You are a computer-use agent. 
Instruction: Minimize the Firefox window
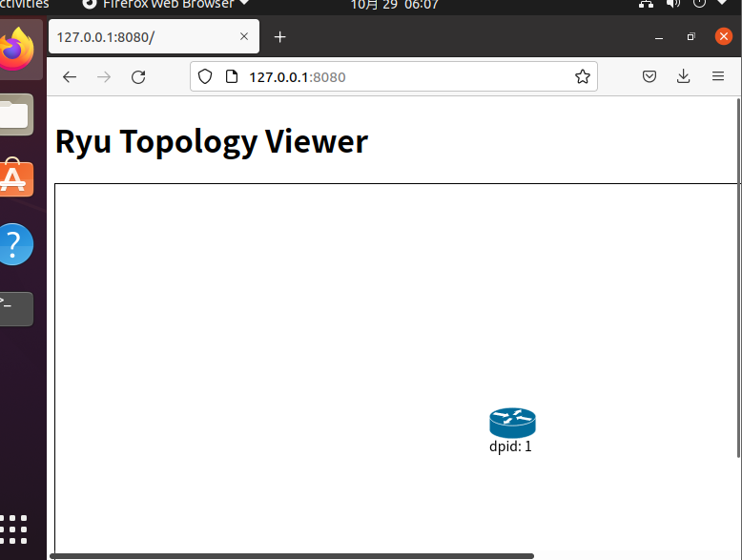point(659,37)
